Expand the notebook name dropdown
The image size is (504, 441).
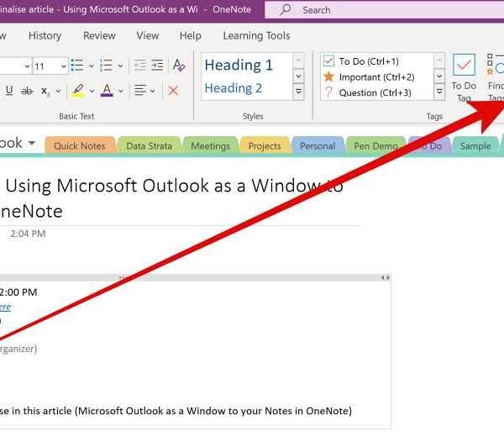tap(32, 143)
